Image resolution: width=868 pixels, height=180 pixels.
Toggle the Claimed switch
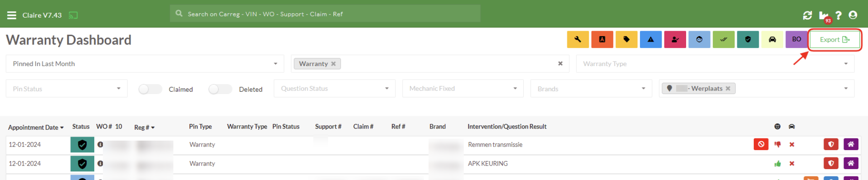150,89
